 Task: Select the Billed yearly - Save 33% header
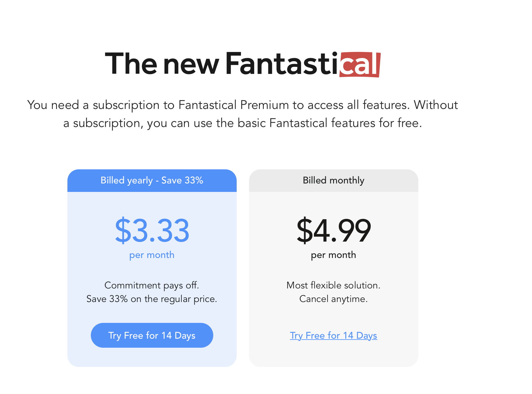152,180
